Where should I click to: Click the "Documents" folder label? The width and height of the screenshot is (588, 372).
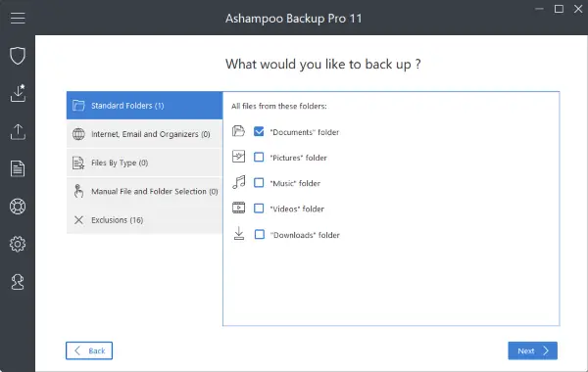305,132
